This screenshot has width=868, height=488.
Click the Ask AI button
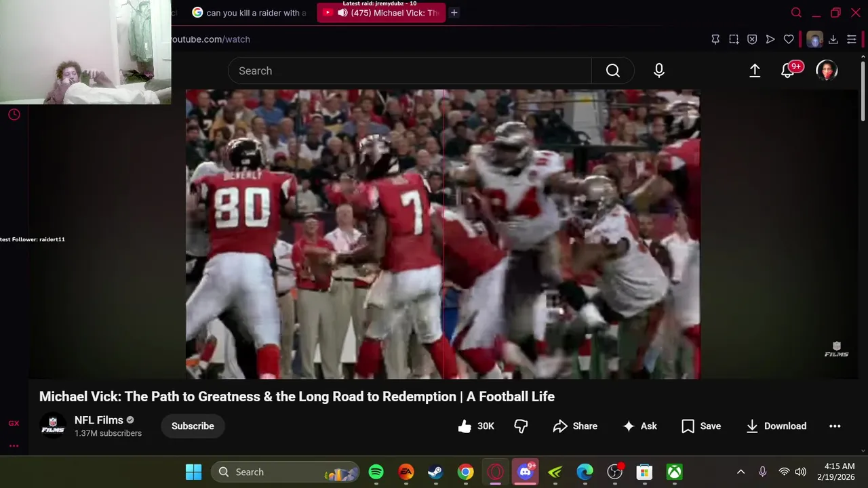click(x=639, y=426)
